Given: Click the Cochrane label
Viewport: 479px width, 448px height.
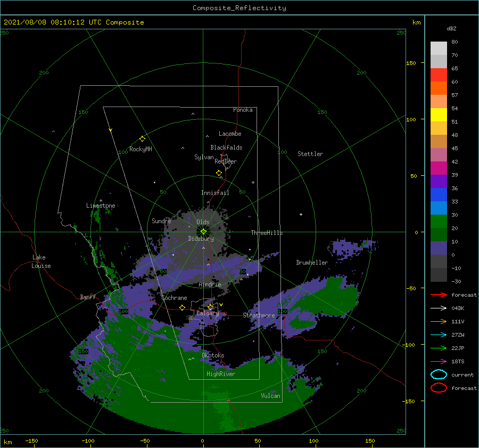Looking at the screenshot, I should pos(174,298).
